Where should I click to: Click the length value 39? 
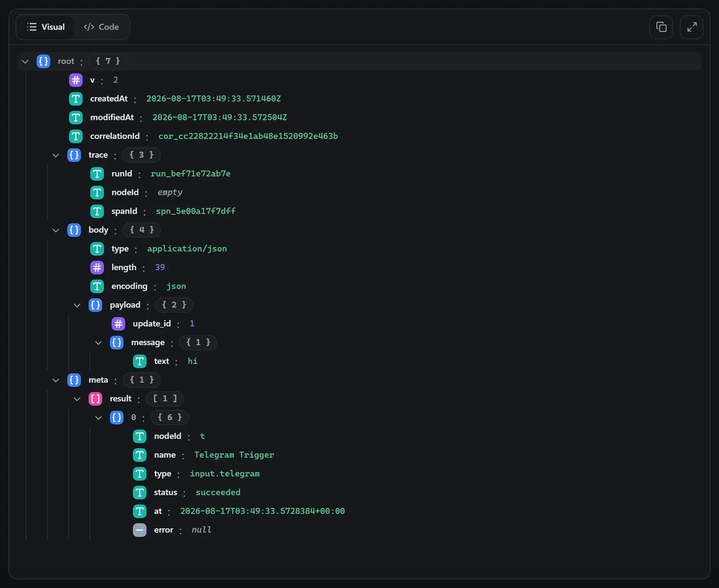[x=160, y=268]
